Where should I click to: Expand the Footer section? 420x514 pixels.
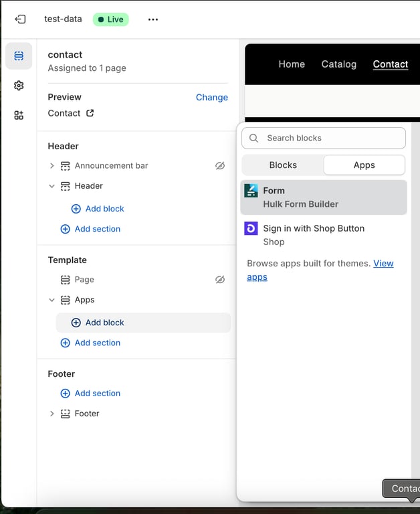click(51, 414)
